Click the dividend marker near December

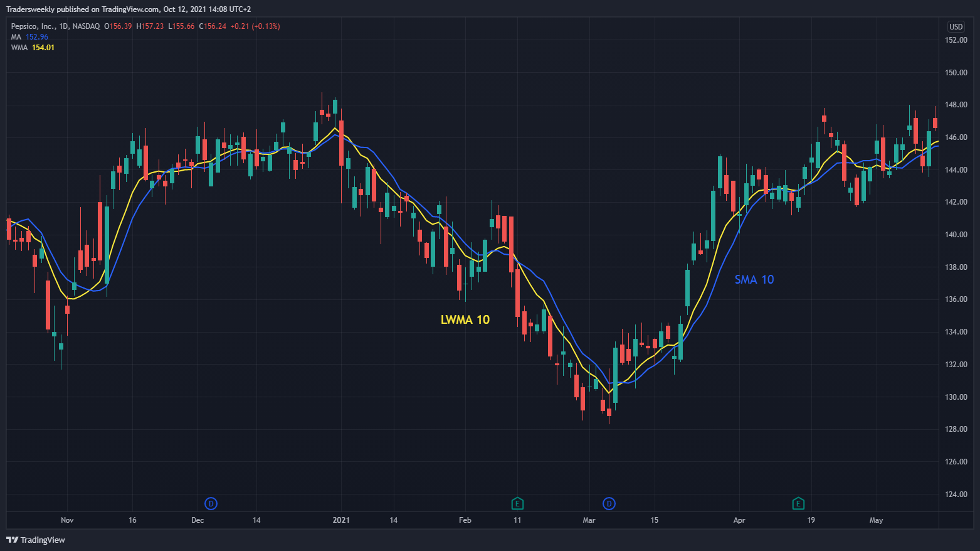211,503
